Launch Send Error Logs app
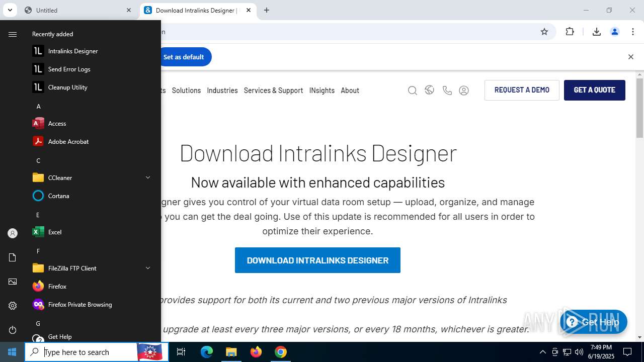This screenshot has height=362, width=644. [x=91, y=69]
